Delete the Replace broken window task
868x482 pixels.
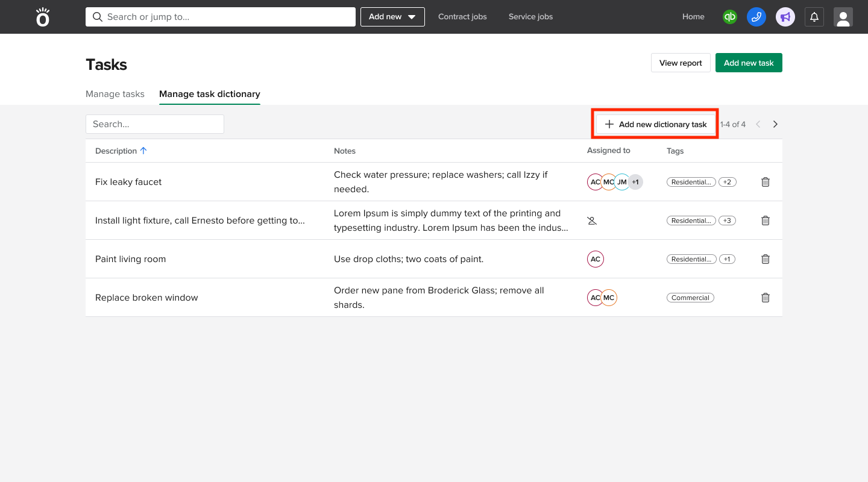(765, 298)
